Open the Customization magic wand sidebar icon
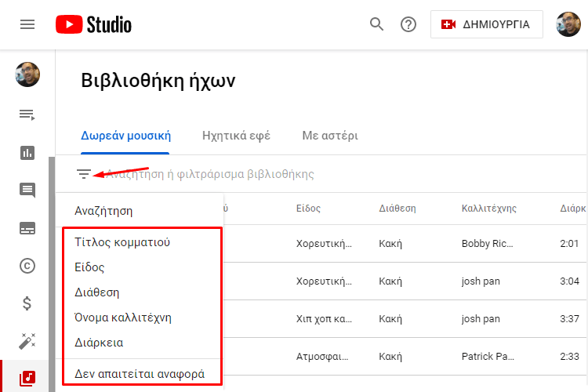 coord(27,341)
